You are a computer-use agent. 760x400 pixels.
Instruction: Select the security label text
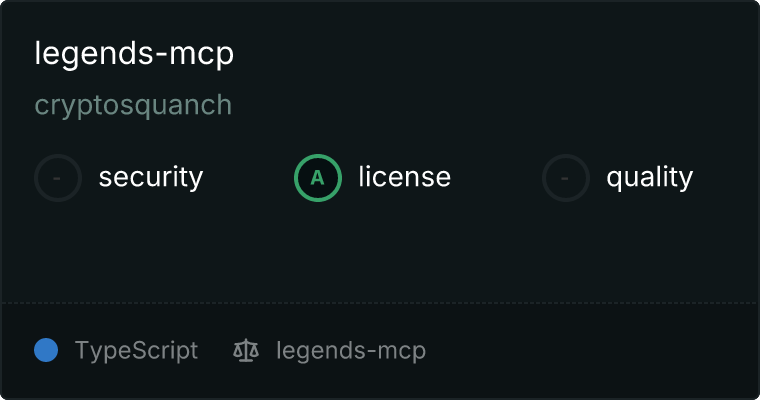pyautogui.click(x=151, y=177)
